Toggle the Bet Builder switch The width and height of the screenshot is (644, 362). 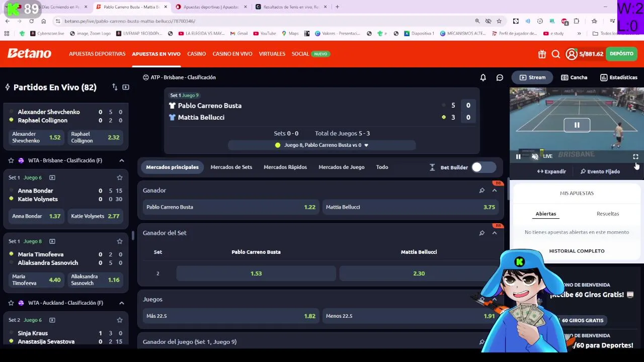[484, 167]
